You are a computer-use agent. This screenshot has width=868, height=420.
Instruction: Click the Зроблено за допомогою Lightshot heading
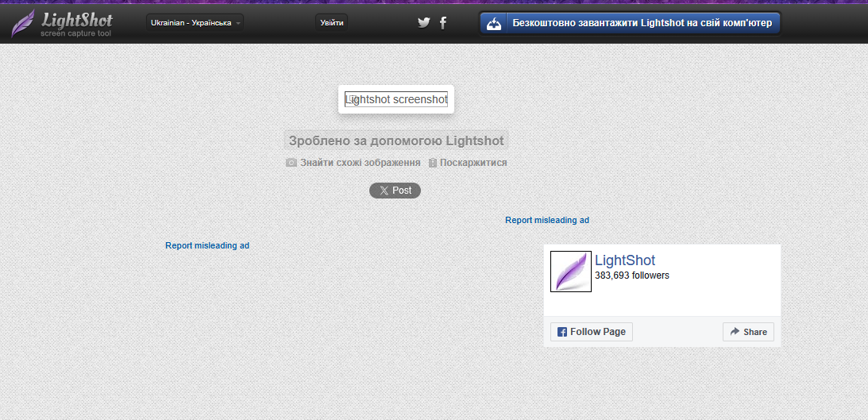coord(395,141)
